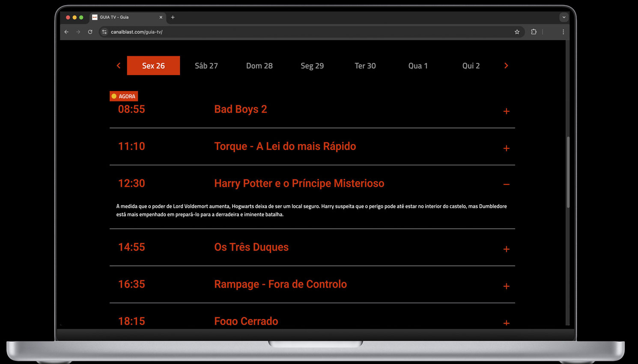Screen dimensions: 638x364
Task: Open a new browser tab
Action: [x=173, y=17]
